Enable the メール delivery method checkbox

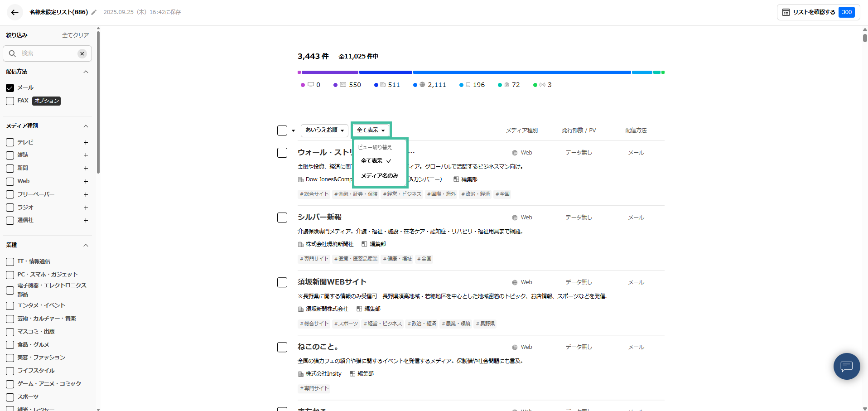coord(10,87)
